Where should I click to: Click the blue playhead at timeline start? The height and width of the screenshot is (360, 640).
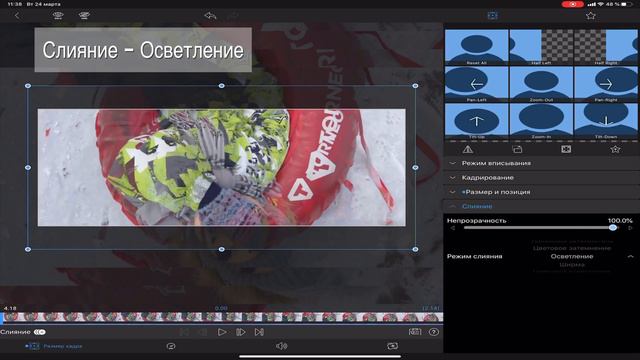click(2, 318)
